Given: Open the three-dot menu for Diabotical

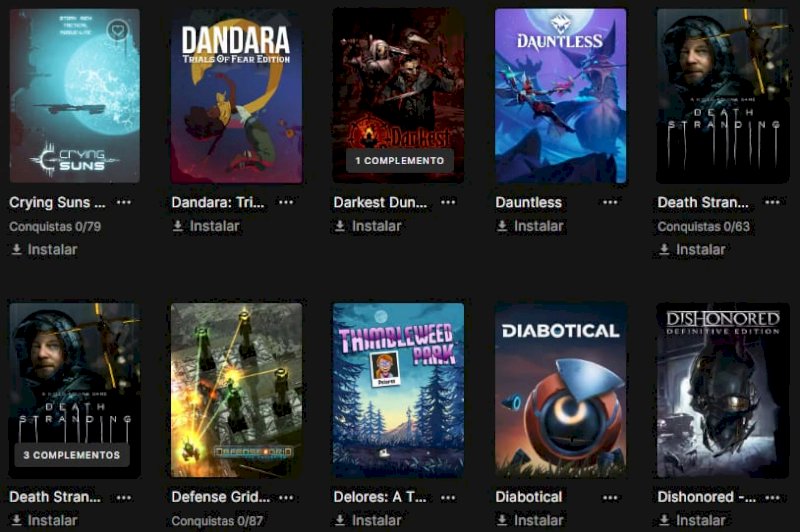Looking at the screenshot, I should click(x=610, y=497).
